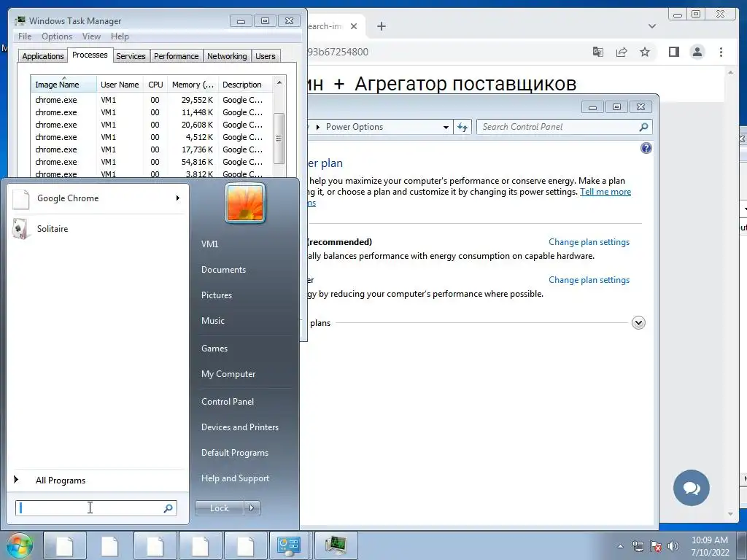Select chrome.exe process using 29,552 K
Image resolution: width=747 pixels, height=560 pixels.
tap(152, 100)
